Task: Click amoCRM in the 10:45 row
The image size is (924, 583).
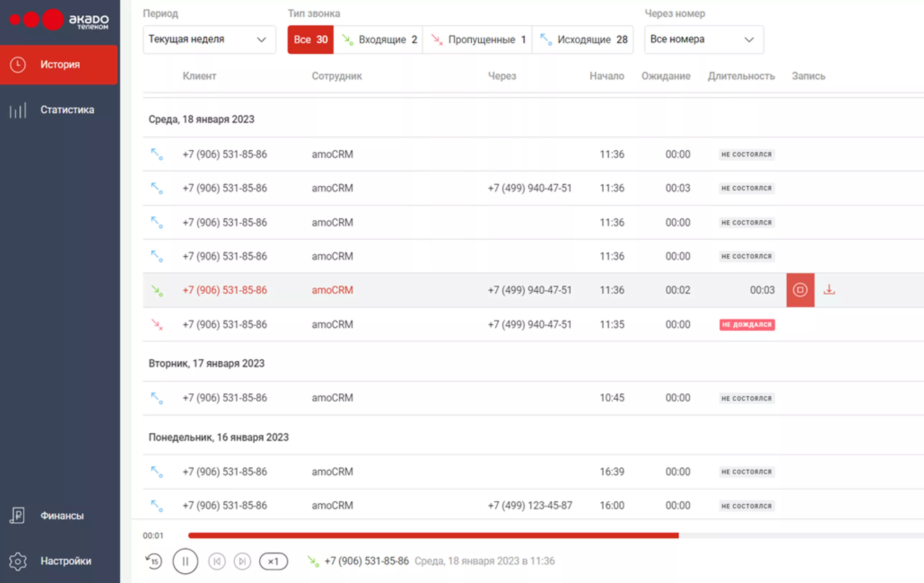Action: pos(332,398)
